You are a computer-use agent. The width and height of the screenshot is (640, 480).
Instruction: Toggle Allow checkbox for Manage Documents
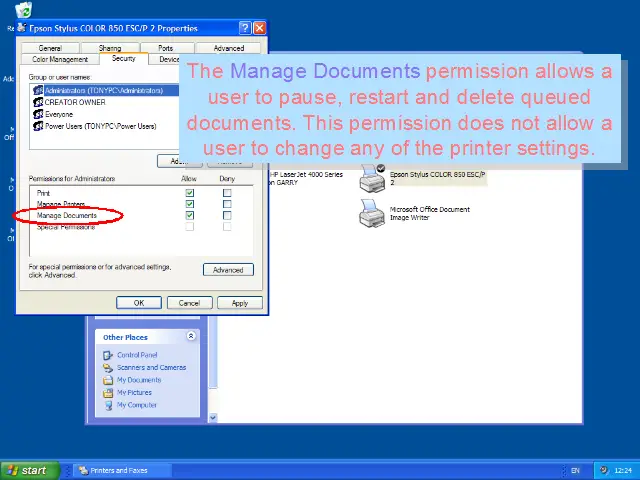[x=189, y=215]
